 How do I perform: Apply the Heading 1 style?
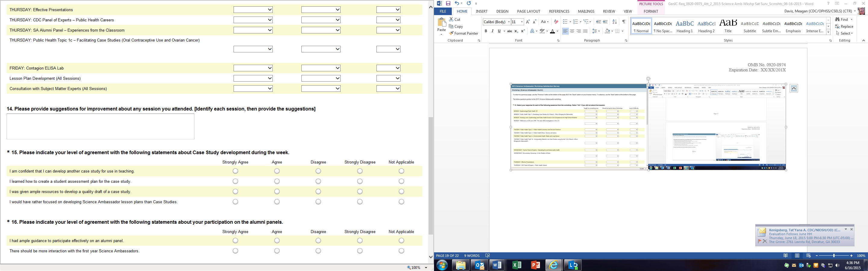[x=685, y=26]
